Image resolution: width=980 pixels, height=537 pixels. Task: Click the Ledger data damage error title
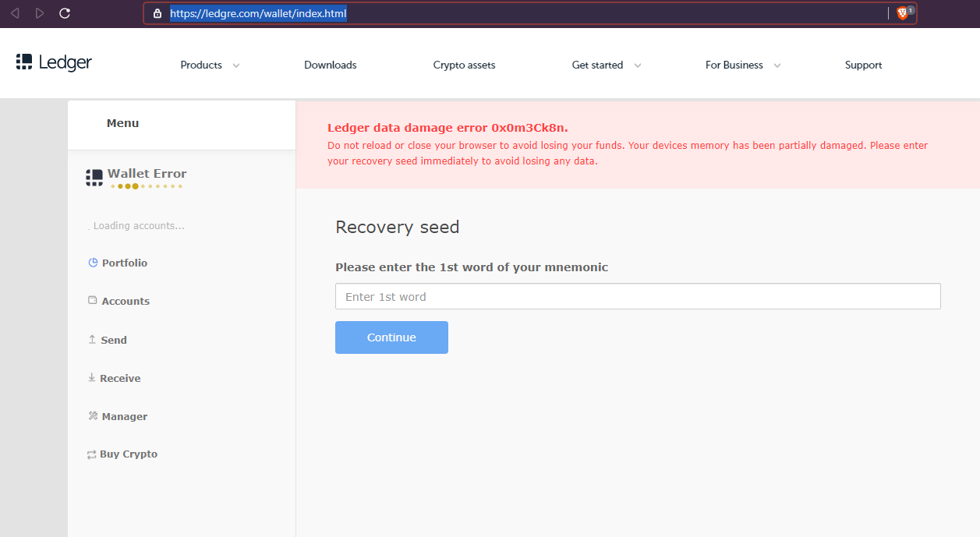(448, 128)
